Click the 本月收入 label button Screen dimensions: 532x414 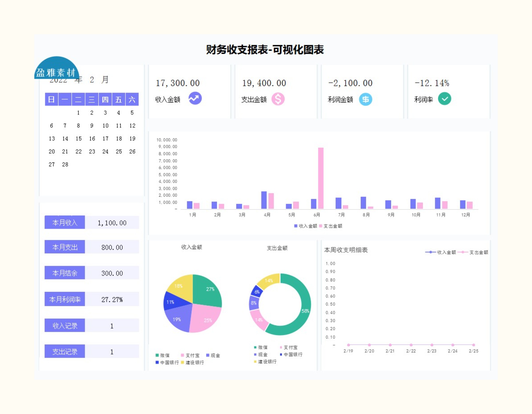click(65, 222)
